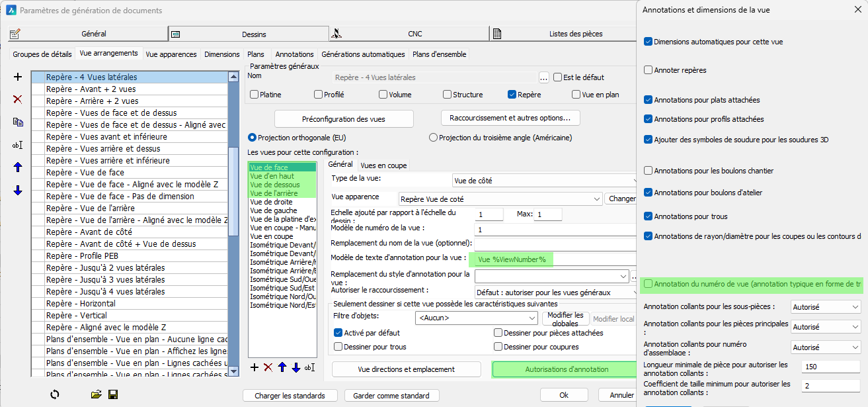The width and height of the screenshot is (868, 407).
Task: Click rename icon below the views list
Action: 309,367
